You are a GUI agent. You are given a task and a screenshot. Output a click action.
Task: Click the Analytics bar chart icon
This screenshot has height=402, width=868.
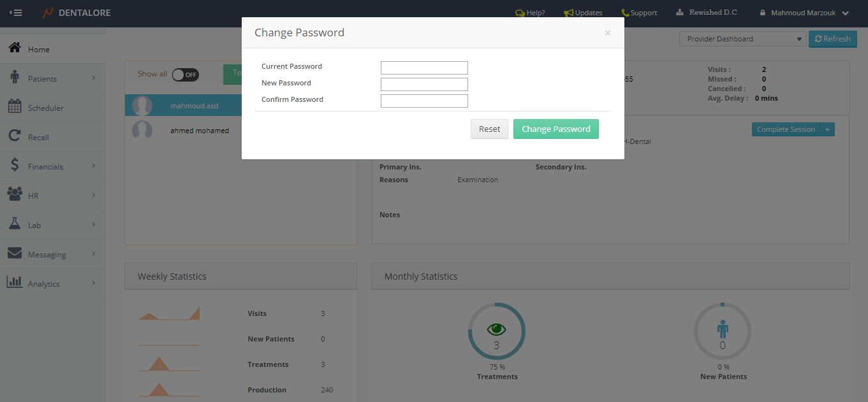(x=15, y=282)
